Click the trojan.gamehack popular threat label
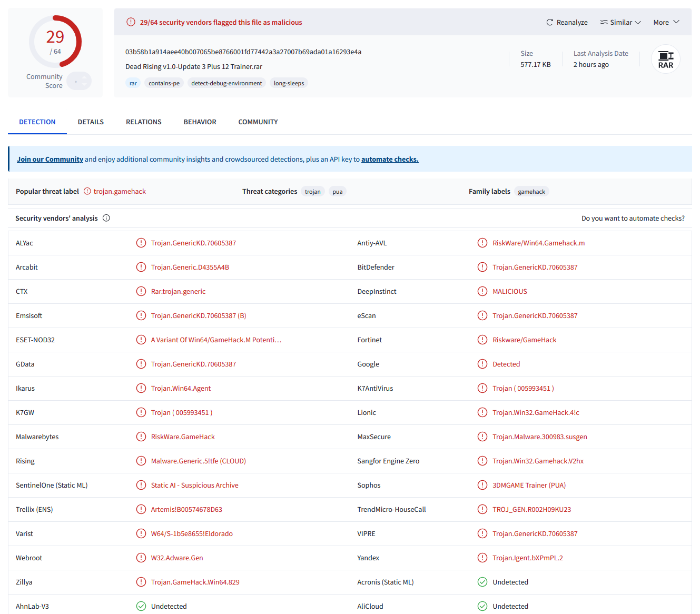 tap(120, 191)
